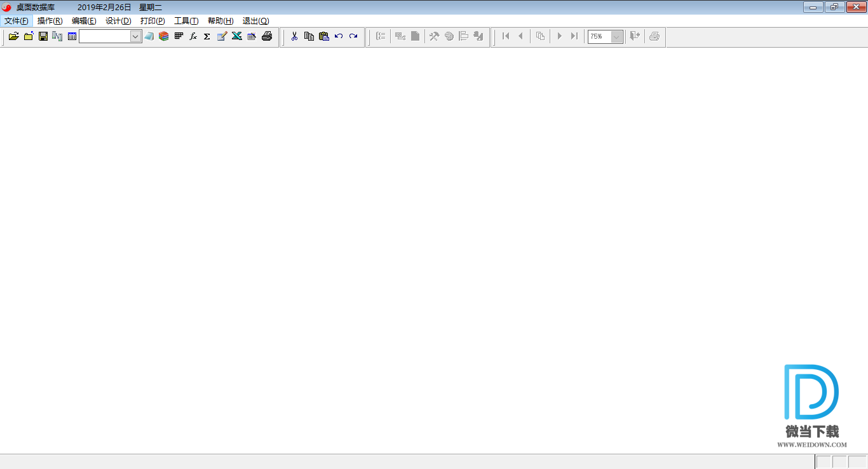Open the 编辑(E) menu
868x469 pixels.
[x=84, y=21]
